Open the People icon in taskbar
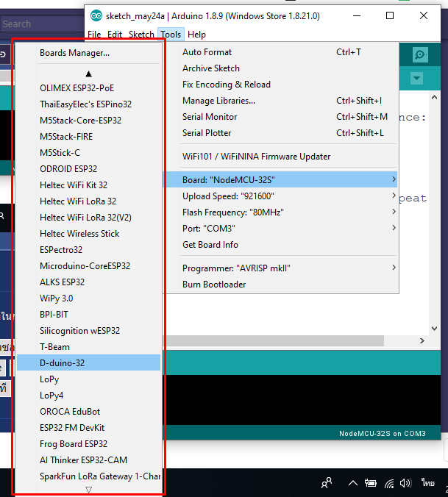Image resolution: width=448 pixels, height=497 pixels. click(326, 483)
